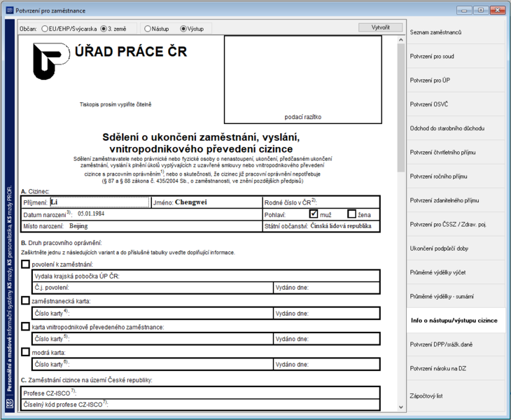511x420 pixels.
Task: Close the Potvrzení pro zaměstnance window
Action: (x=497, y=10)
